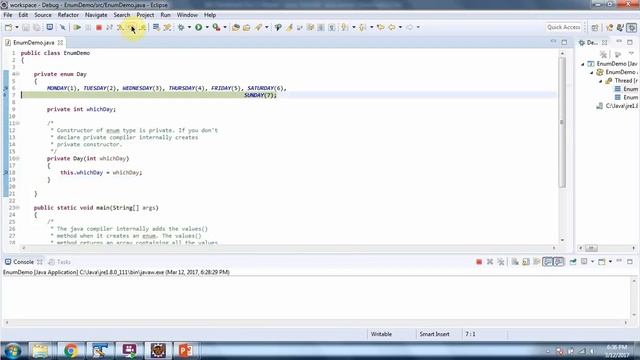The height and width of the screenshot is (360, 640).
Task: Open the Help menu
Action: point(210,15)
